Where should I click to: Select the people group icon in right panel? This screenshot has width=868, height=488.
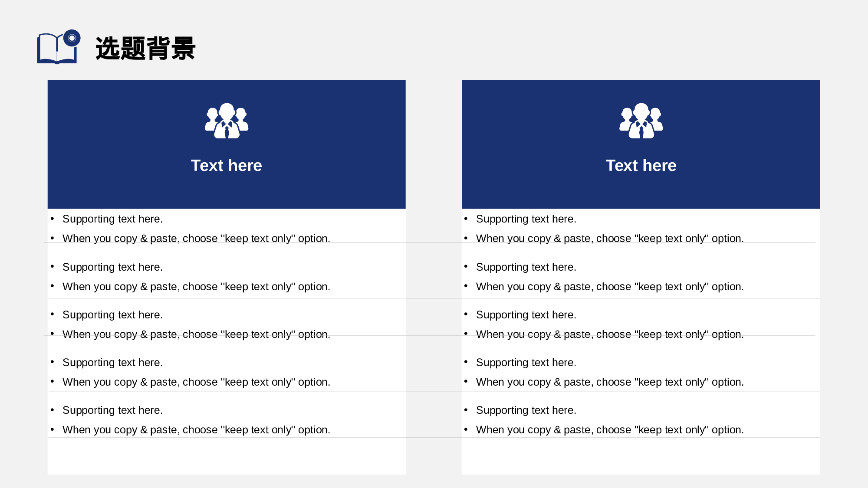(x=641, y=121)
